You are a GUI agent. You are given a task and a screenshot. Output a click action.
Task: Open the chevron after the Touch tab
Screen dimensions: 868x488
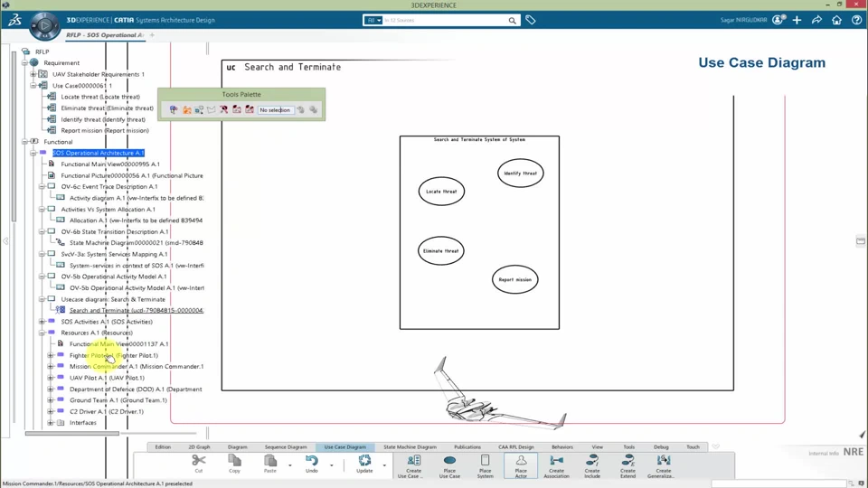tap(715, 446)
